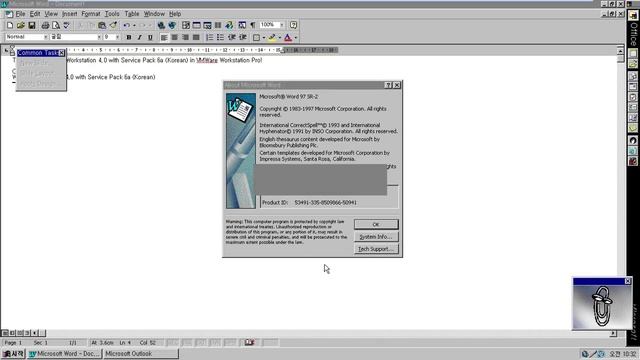Apply a numbered list with the Numbering icon
The height and width of the screenshot is (360, 640).
[x=209, y=38]
